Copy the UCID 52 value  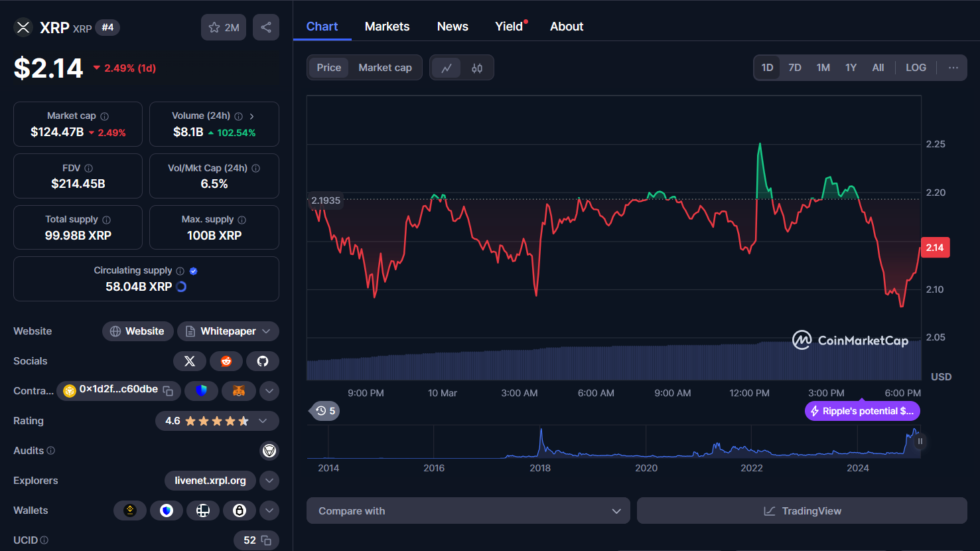266,540
